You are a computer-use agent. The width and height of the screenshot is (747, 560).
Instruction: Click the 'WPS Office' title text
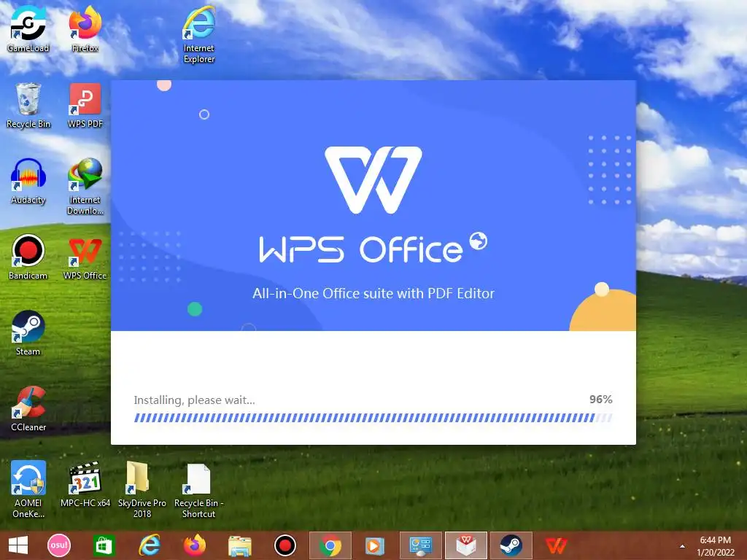(360, 249)
